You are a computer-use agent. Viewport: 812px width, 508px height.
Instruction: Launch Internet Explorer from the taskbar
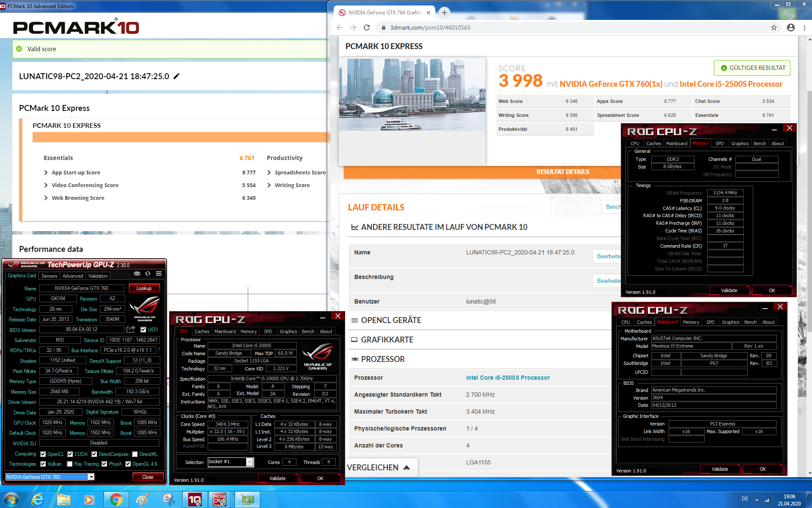tap(38, 500)
